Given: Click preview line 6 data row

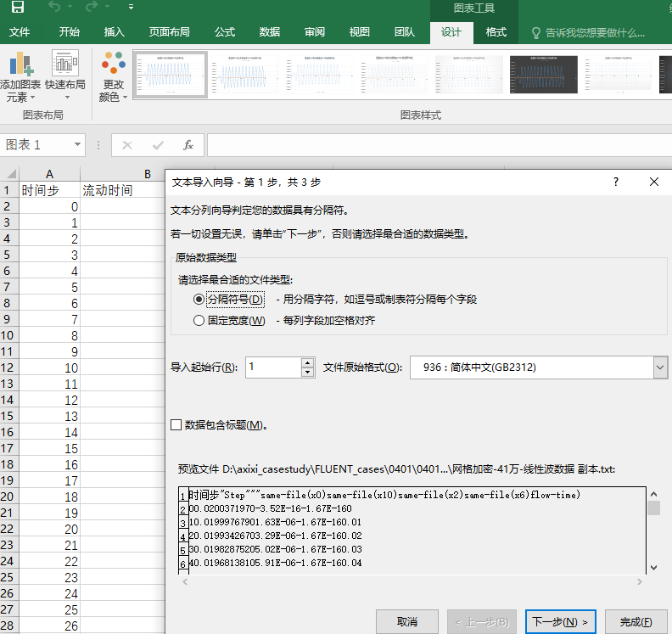Looking at the screenshot, I should pos(275,563).
